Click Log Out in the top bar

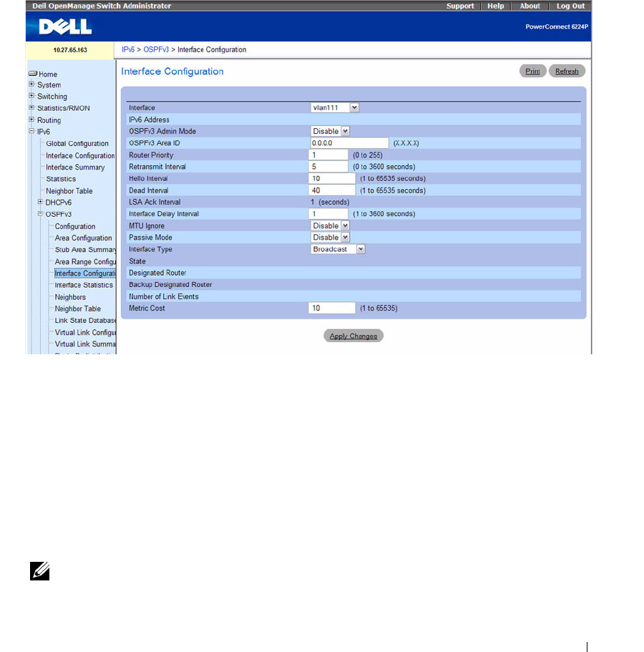pos(570,6)
